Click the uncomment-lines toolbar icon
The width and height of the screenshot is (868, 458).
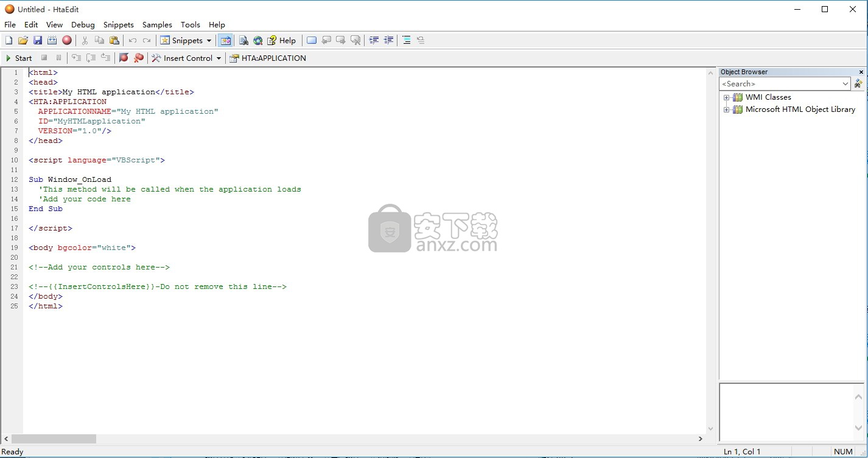[x=421, y=41]
